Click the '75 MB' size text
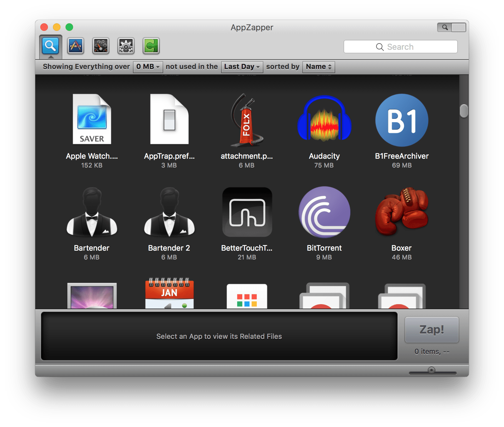504x427 pixels. [x=324, y=165]
